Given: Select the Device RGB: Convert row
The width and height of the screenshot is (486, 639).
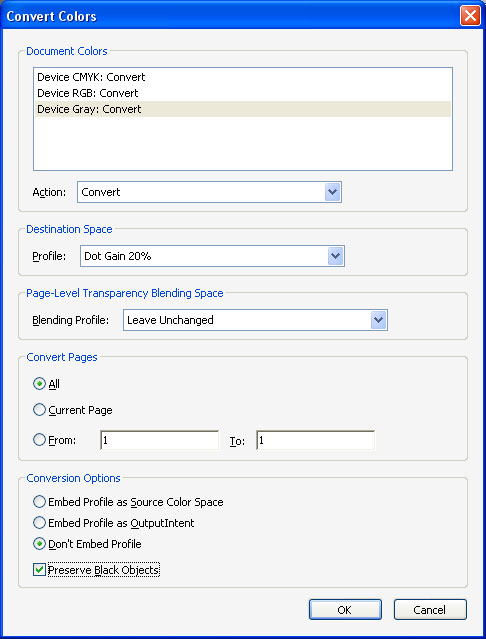Looking at the screenshot, I should 243,93.
